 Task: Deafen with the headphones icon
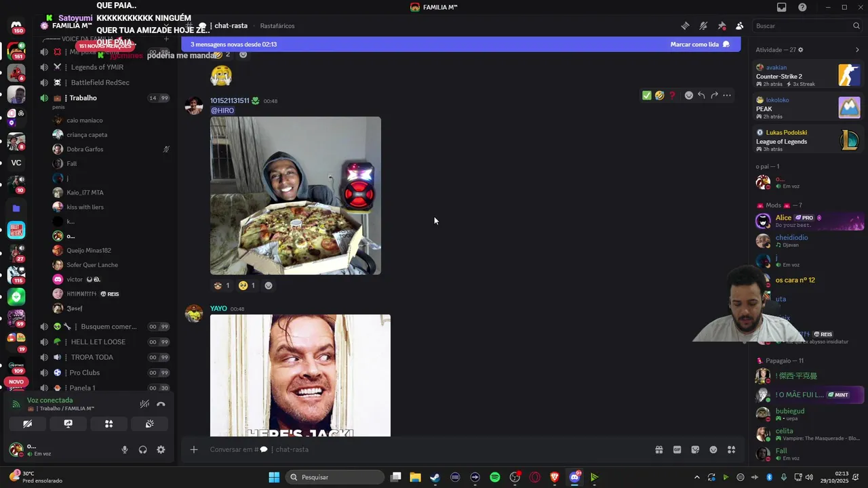(143, 449)
